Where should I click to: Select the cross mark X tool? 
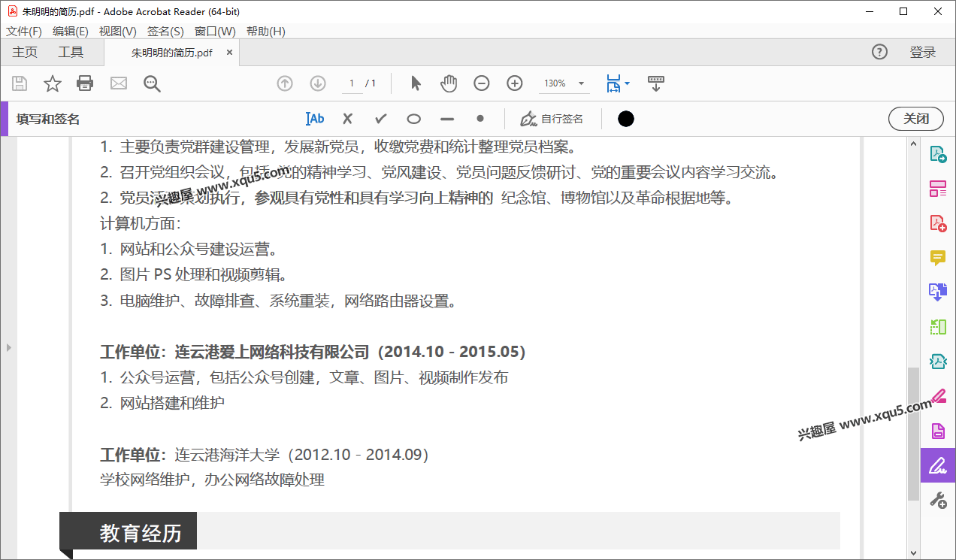[347, 119]
